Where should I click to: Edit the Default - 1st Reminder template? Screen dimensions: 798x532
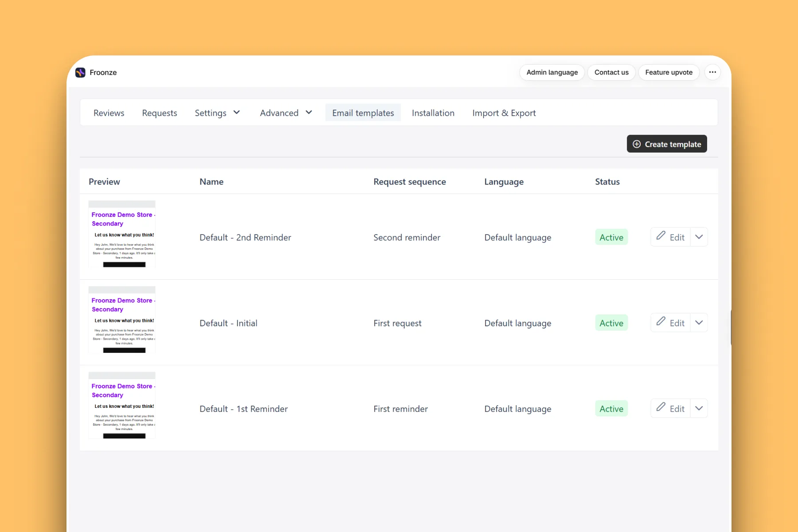(670, 408)
